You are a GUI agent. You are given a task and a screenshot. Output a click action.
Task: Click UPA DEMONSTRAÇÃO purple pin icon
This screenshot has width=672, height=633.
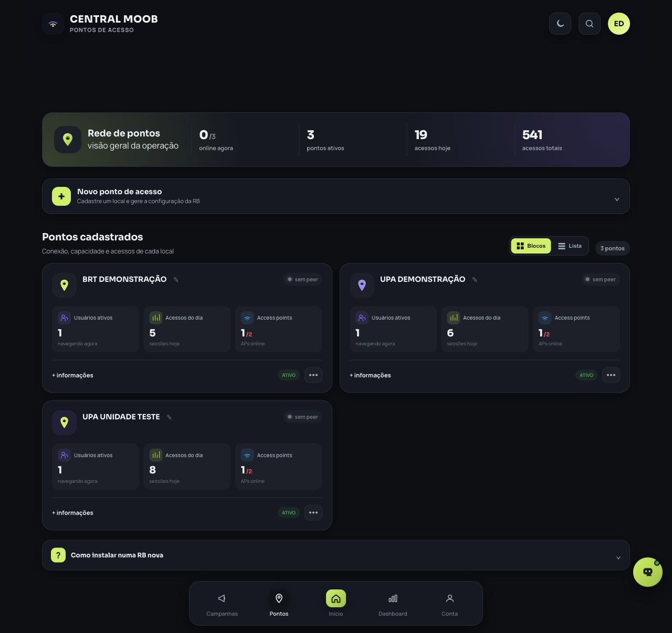tap(362, 285)
